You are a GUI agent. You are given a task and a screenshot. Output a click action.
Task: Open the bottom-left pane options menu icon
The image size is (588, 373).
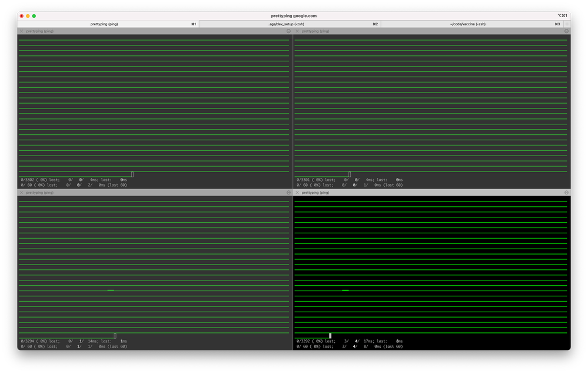click(x=288, y=193)
